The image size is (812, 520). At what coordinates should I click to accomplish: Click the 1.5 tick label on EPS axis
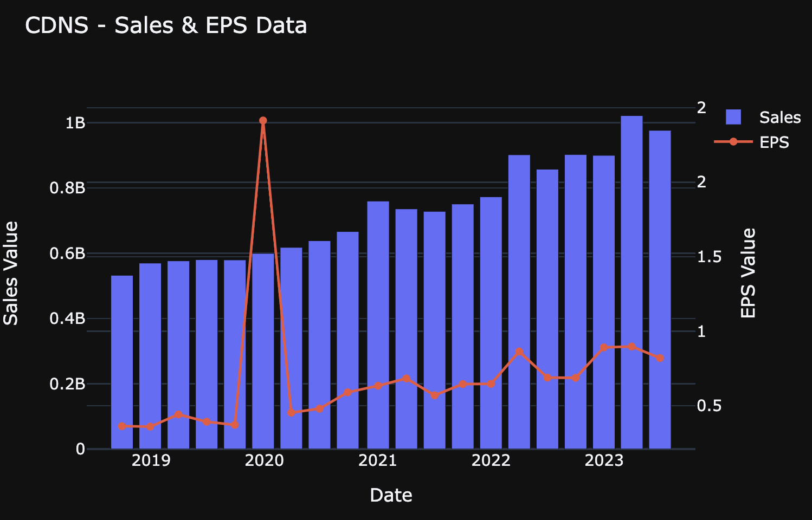pyautogui.click(x=710, y=257)
